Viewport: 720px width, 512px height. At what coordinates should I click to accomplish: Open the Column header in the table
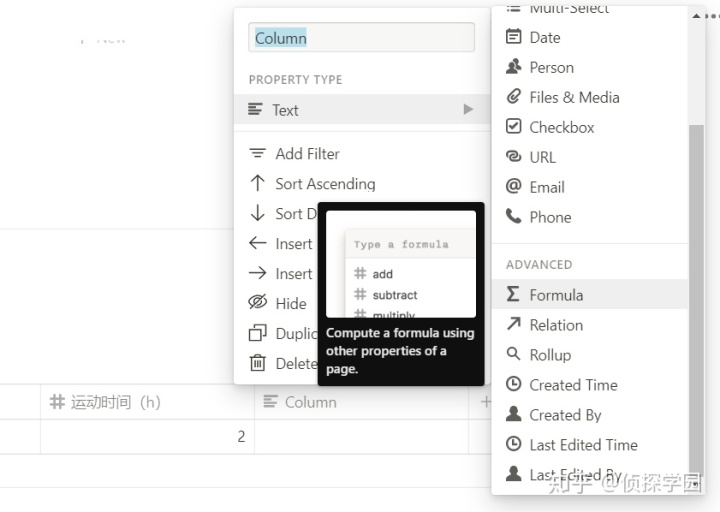(361, 402)
